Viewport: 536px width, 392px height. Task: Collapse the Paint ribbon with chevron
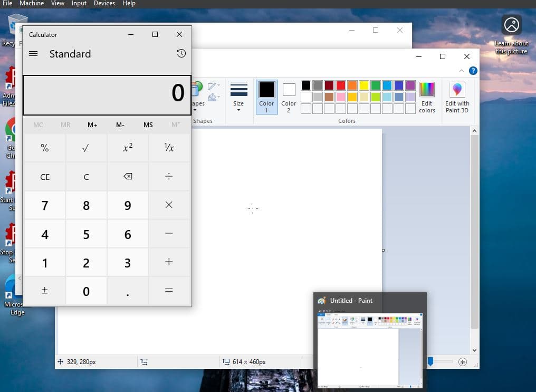click(x=462, y=71)
